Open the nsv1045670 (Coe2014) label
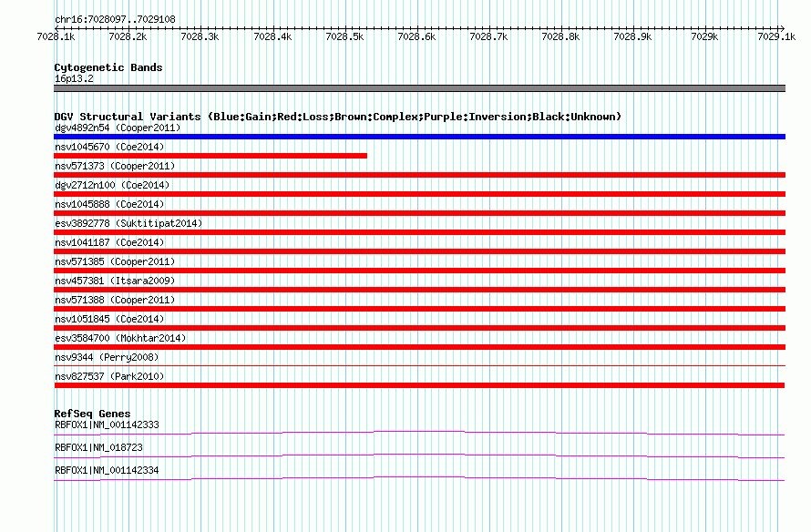The image size is (811, 532). [109, 147]
